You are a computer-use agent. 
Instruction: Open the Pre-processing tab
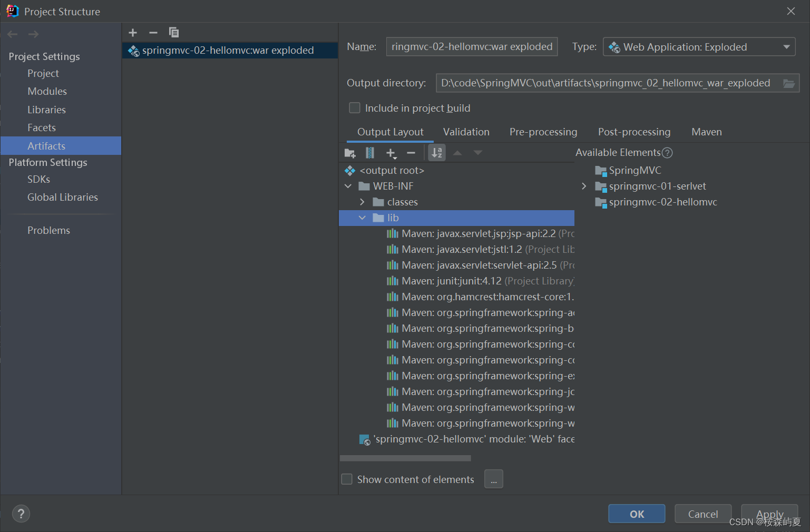543,132
